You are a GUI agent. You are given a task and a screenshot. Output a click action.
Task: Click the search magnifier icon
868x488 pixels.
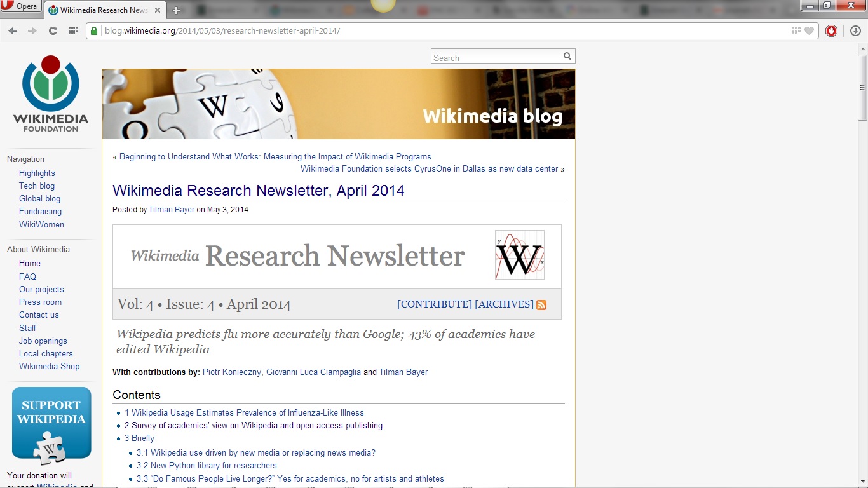[567, 57]
